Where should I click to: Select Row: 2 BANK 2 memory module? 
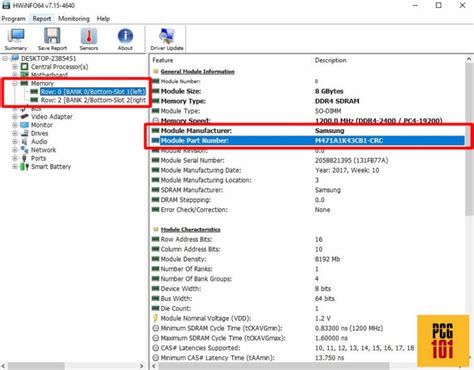[93, 100]
